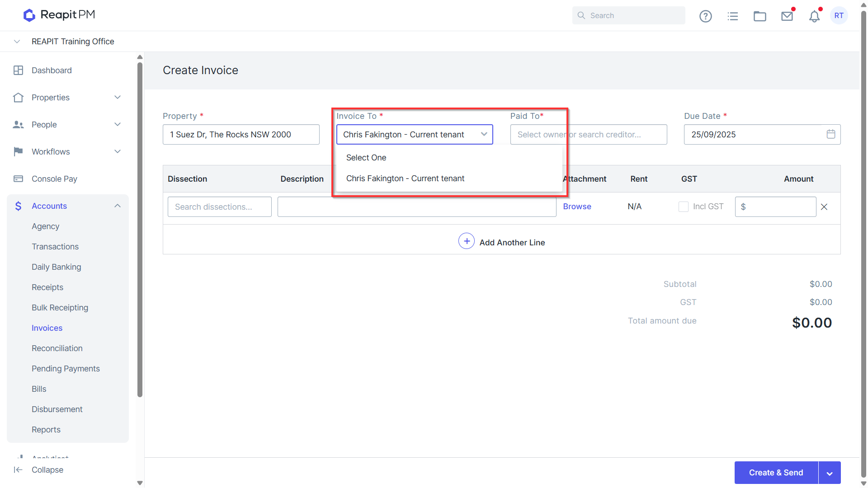Image resolution: width=868 pixels, height=488 pixels.
Task: Open the documents folder icon
Action: click(x=760, y=16)
